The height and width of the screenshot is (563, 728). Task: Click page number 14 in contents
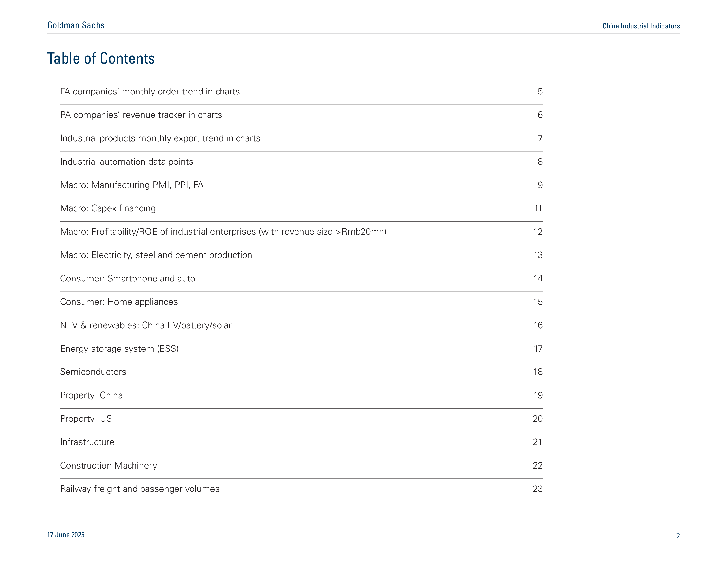click(538, 278)
